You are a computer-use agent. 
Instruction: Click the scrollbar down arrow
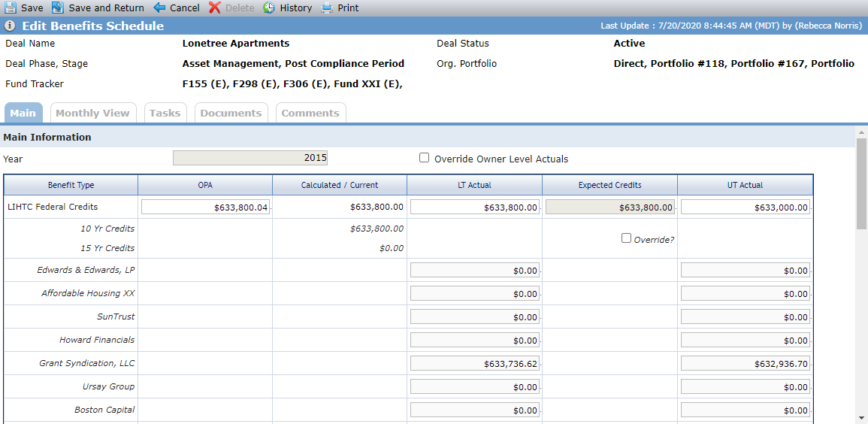pyautogui.click(x=861, y=417)
